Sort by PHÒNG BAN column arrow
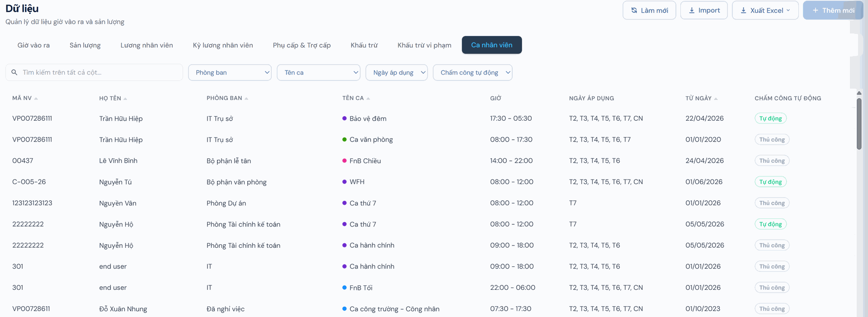Screen dimensions: 868x317 246,99
